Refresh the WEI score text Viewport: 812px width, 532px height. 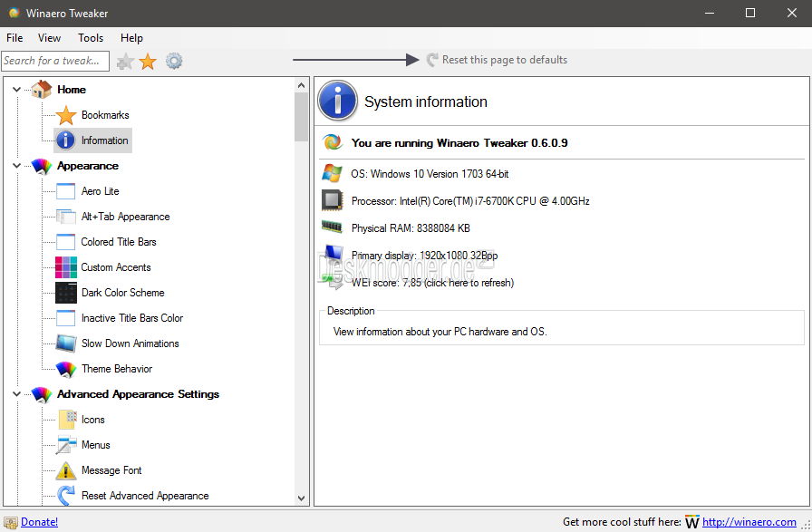coord(432,283)
